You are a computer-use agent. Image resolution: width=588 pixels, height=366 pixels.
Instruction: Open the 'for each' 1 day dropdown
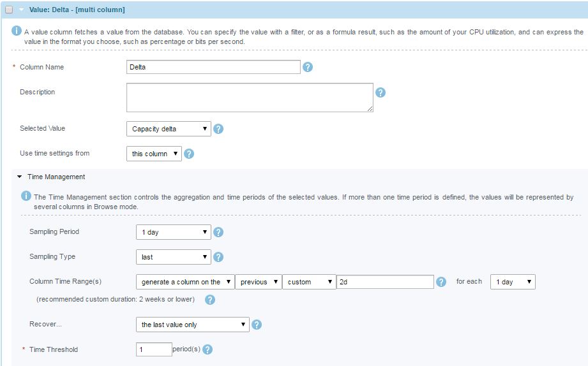coord(513,282)
